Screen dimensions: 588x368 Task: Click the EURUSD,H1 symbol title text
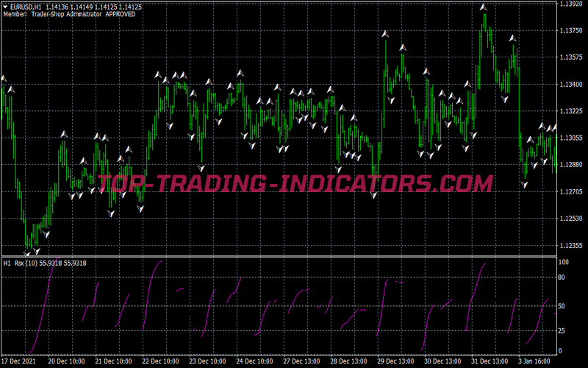coord(26,7)
